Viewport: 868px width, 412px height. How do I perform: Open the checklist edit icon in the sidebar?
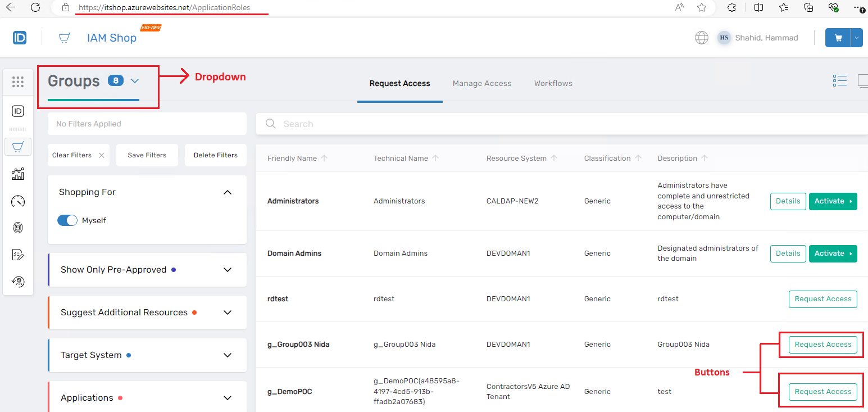pyautogui.click(x=18, y=255)
